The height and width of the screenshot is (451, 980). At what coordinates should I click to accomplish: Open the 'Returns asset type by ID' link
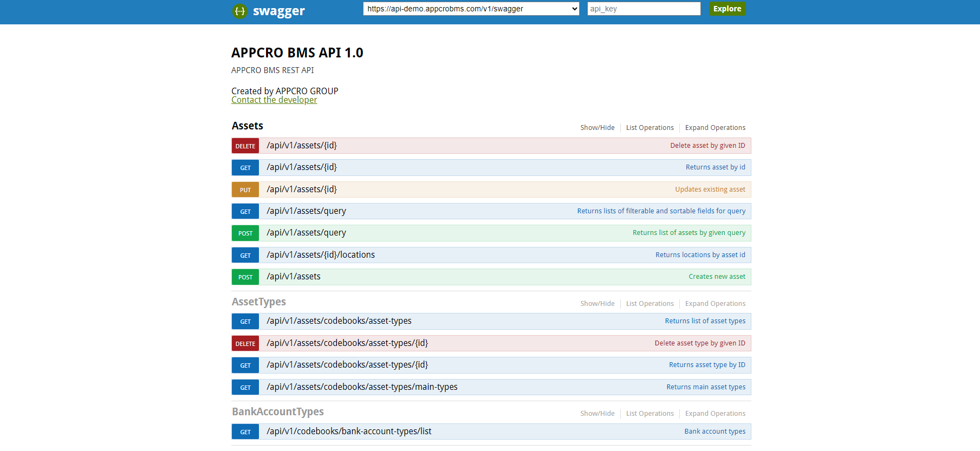pos(707,365)
